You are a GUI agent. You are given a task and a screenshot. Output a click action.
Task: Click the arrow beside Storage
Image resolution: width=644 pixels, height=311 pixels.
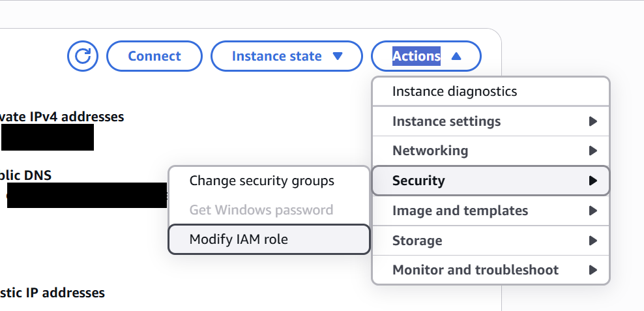(x=593, y=241)
